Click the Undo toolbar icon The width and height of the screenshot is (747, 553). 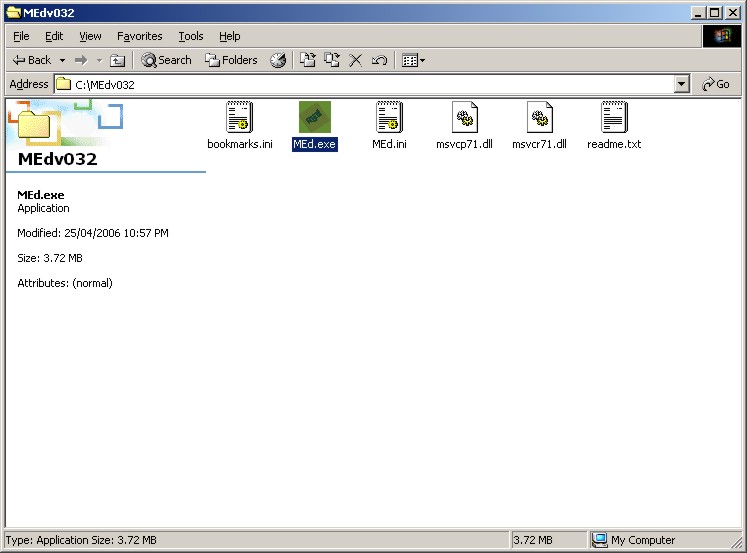[379, 60]
